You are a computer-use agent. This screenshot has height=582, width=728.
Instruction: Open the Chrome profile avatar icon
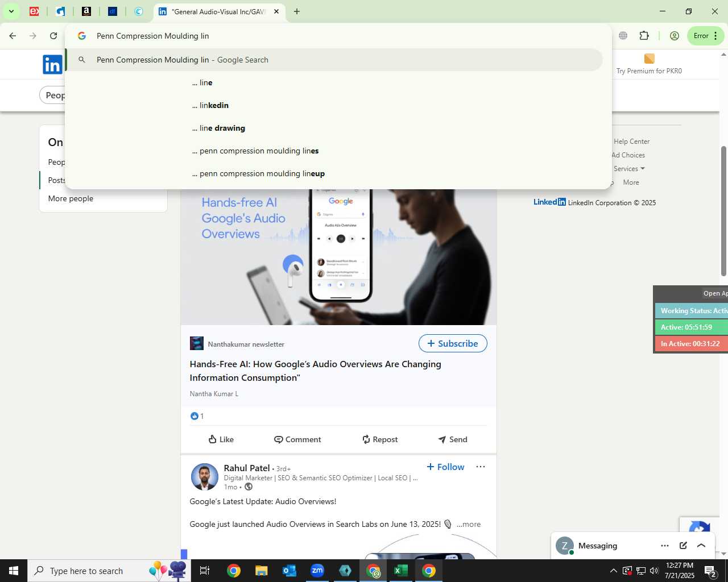tap(675, 36)
